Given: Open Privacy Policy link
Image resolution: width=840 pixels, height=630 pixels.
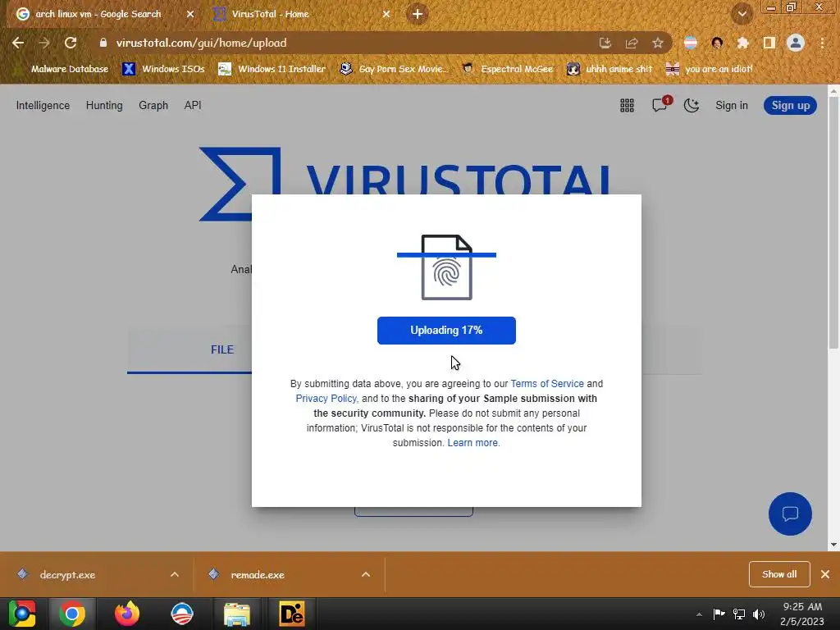Looking at the screenshot, I should click(x=326, y=399).
